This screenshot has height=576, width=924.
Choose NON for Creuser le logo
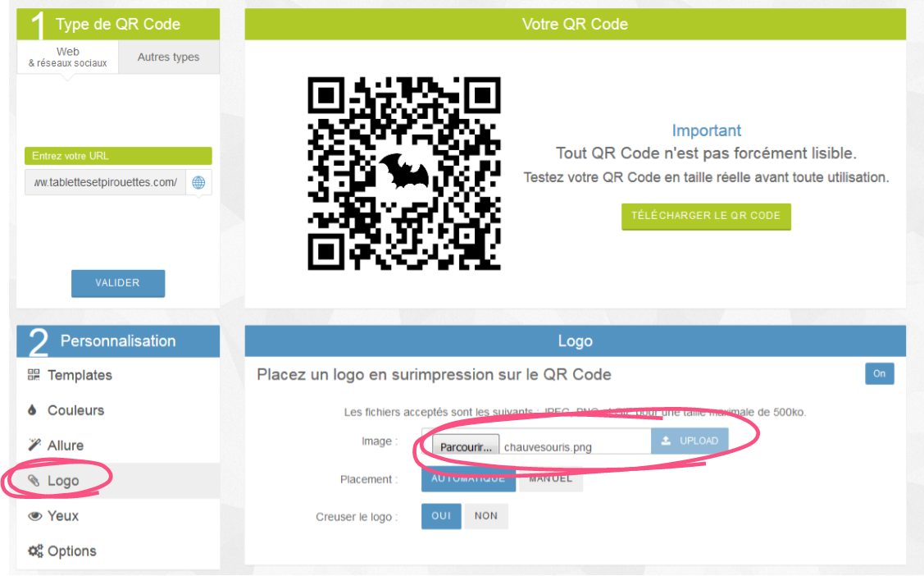(x=486, y=516)
